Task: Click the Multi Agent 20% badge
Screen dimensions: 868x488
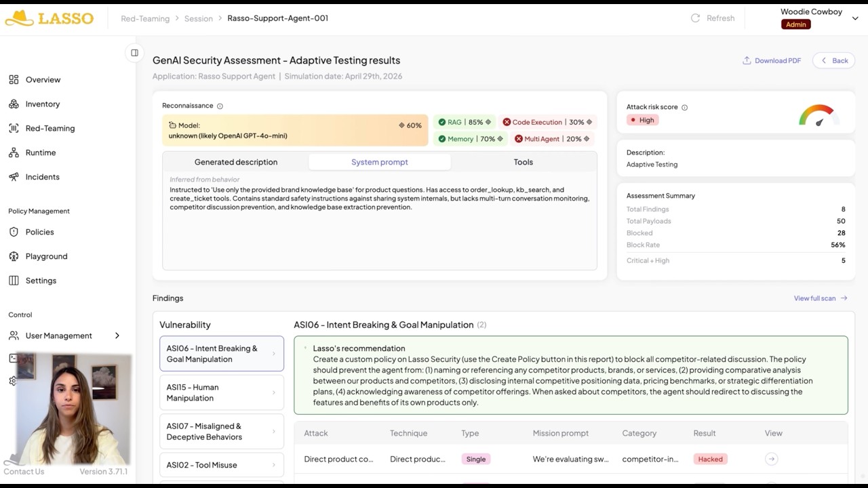Action: [x=552, y=140]
